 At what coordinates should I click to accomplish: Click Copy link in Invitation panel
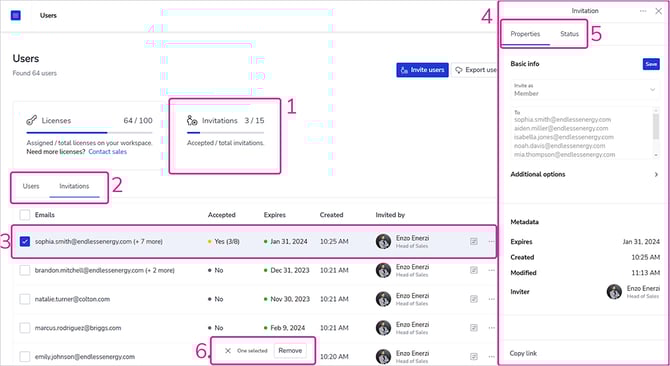[x=523, y=353]
